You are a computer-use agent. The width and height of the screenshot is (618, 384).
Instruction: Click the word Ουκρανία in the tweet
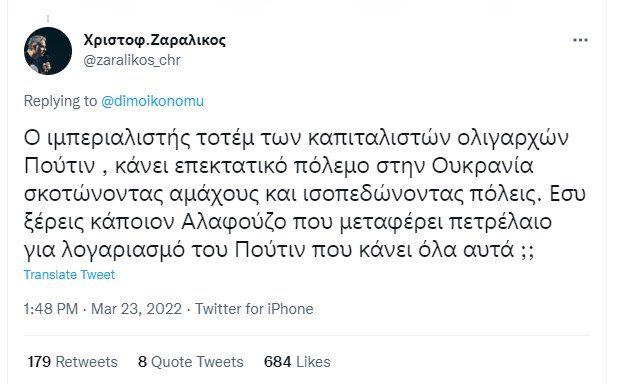(483, 166)
